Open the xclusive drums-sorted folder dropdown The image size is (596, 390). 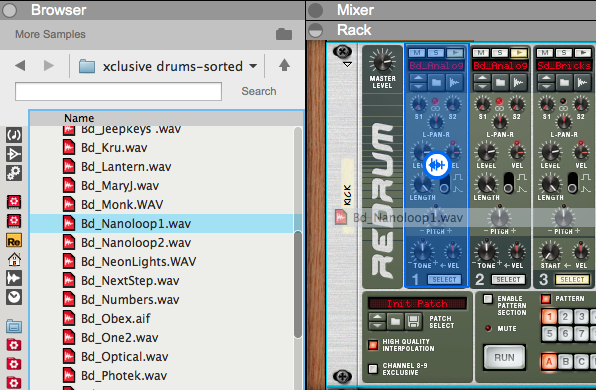tap(253, 66)
